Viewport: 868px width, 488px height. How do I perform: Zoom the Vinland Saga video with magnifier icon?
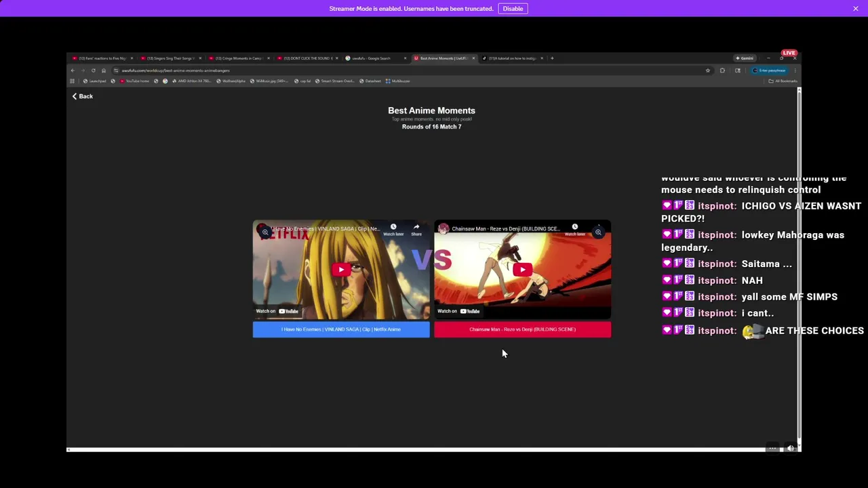coord(265,232)
